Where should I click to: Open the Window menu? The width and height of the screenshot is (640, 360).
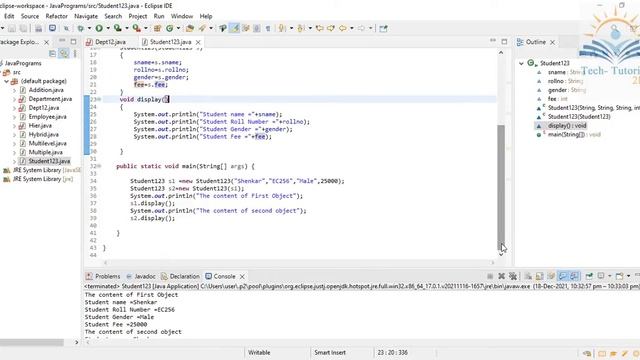pos(182,16)
